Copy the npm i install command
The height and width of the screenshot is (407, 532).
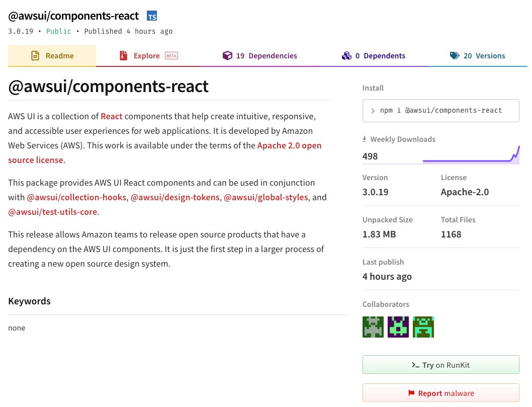[440, 111]
